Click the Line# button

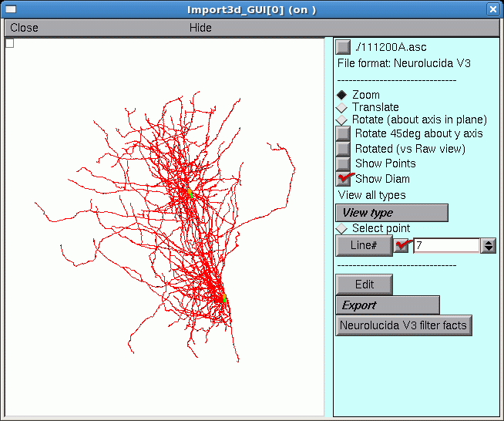coord(364,245)
